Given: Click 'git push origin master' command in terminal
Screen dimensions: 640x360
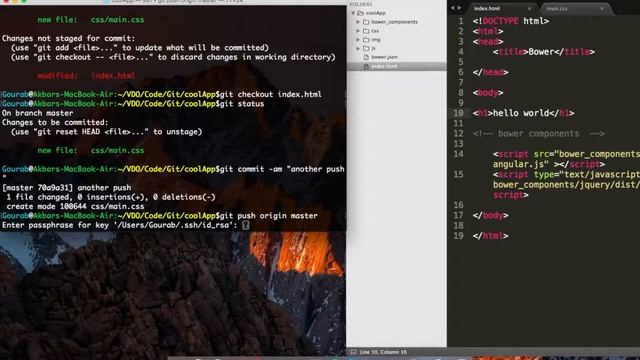Looking at the screenshot, I should 269,216.
